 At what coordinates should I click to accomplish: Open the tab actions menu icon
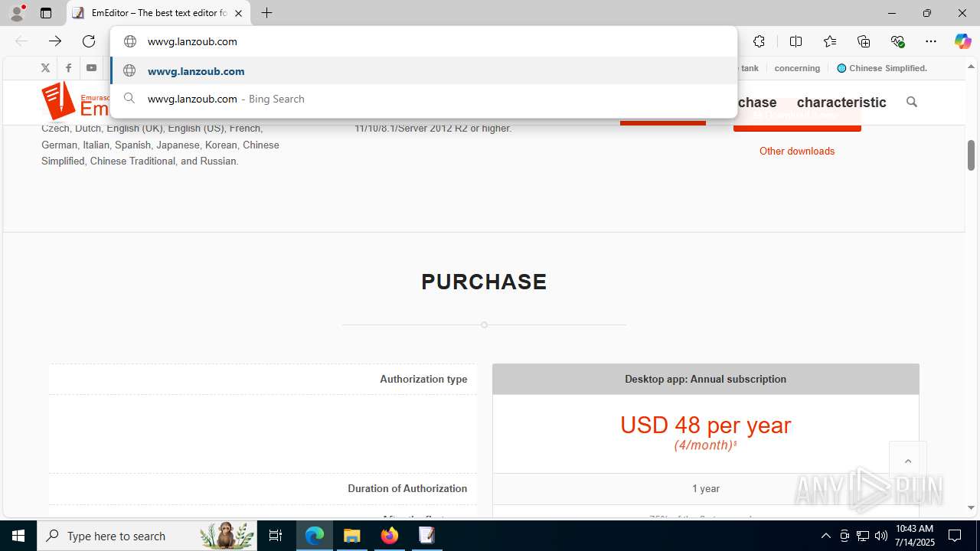click(46, 13)
